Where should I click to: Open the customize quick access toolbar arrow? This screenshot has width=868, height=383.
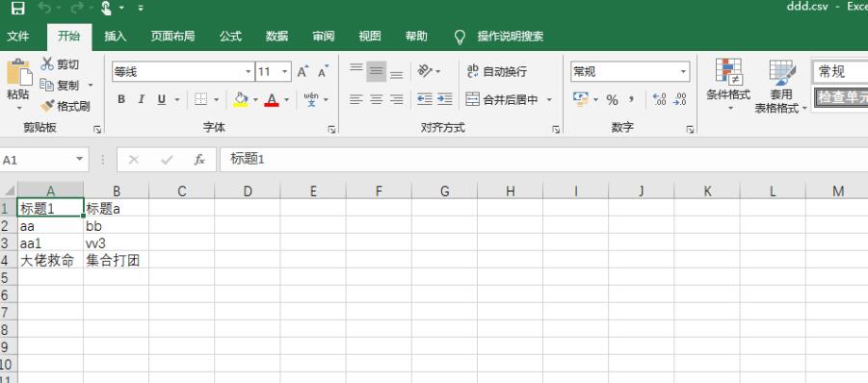pos(141,9)
